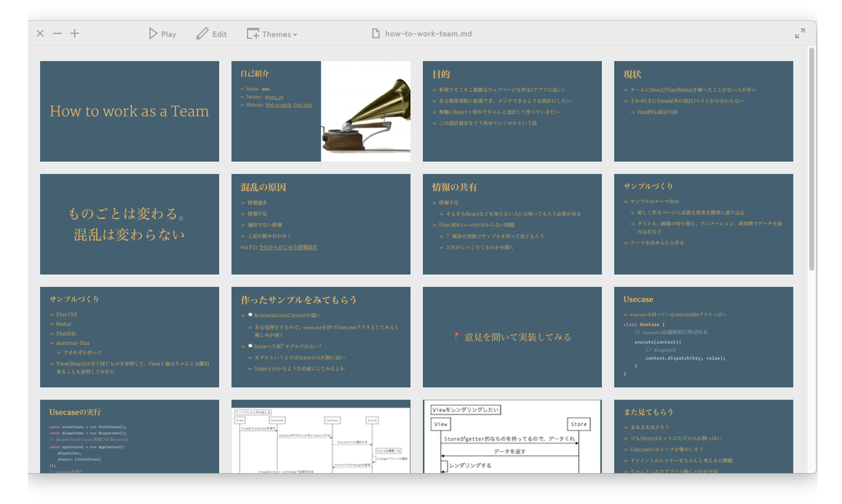Click the 'Redux' bullet text
Viewport: 842px width, 504px height.
[x=64, y=324]
